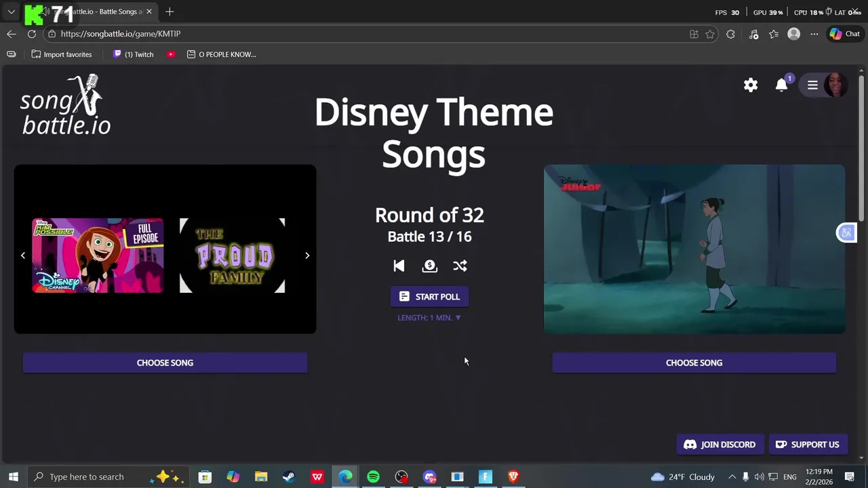Image resolution: width=868 pixels, height=488 pixels.
Task: Open Steam from taskbar
Action: [x=289, y=476]
